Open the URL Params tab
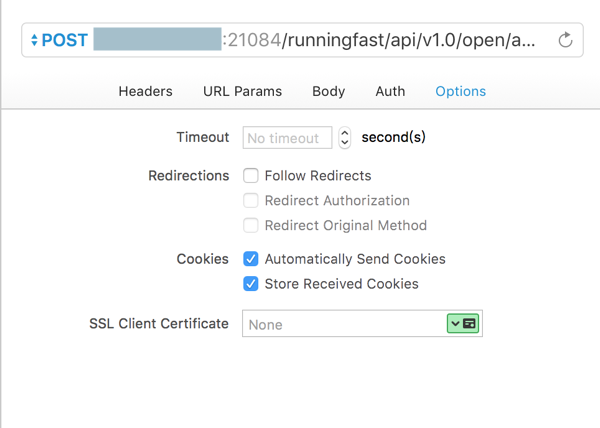The height and width of the screenshot is (428, 600). coord(242,91)
